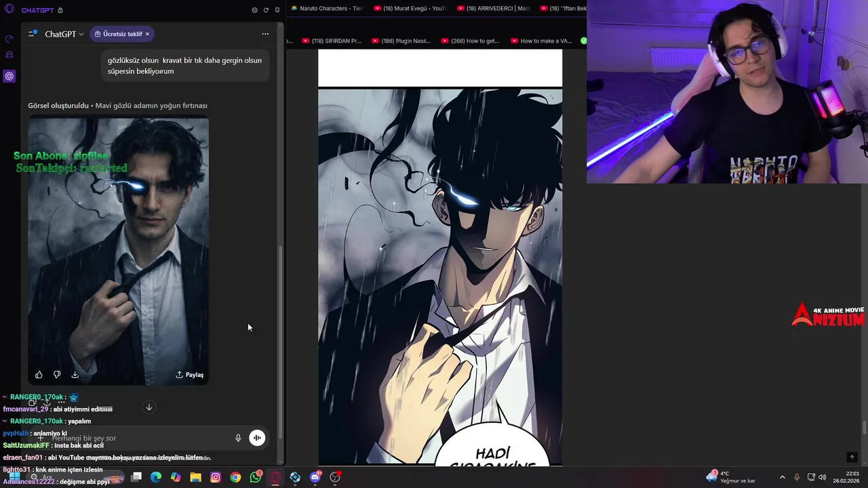The image size is (868, 488).
Task: Click the copy icon under the chat response
Action: [32, 403]
